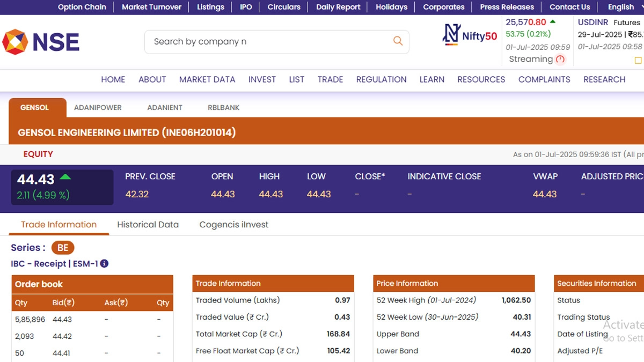Screen dimensions: 644x362
Task: Switch to the ADANIPOWER tab
Action: click(x=98, y=107)
